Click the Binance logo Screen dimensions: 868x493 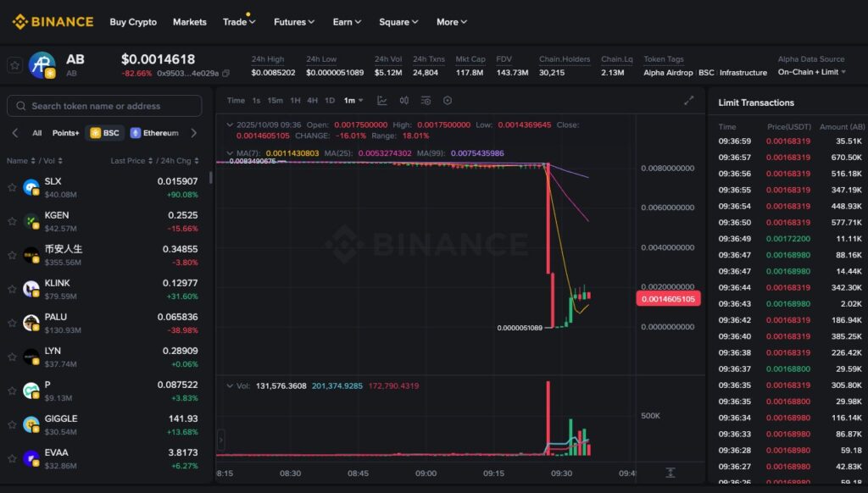coord(53,22)
